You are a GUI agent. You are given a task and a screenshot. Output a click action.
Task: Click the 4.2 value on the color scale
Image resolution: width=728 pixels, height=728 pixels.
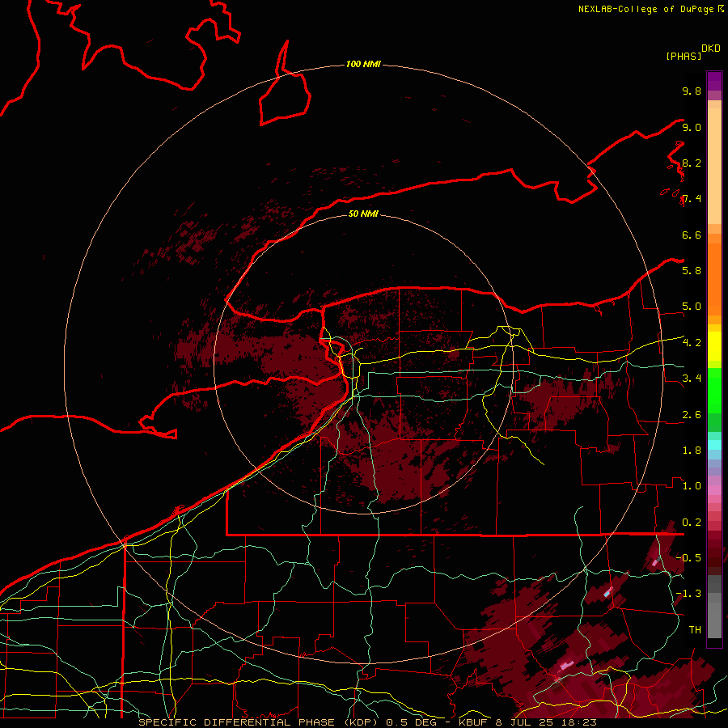[692, 343]
